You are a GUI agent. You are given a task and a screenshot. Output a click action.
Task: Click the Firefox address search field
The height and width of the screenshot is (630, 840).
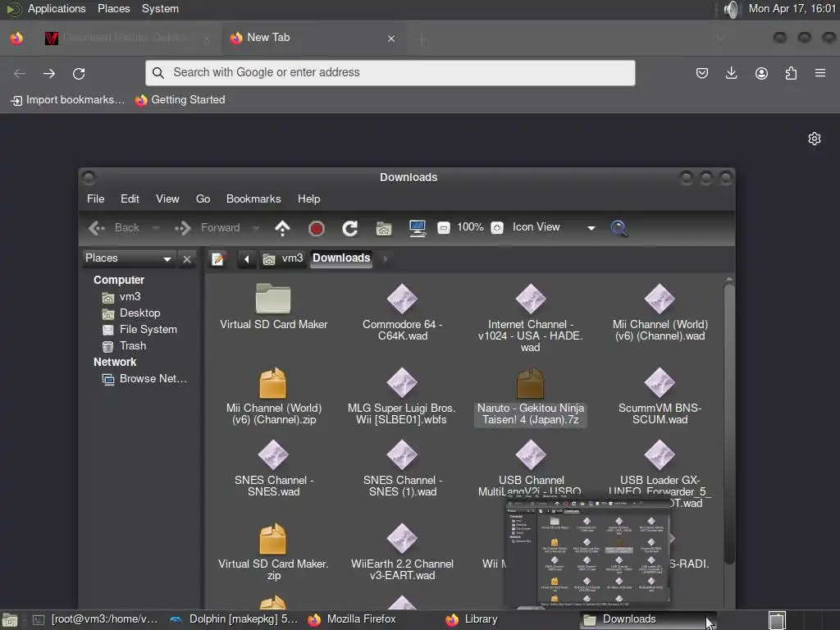tap(390, 73)
